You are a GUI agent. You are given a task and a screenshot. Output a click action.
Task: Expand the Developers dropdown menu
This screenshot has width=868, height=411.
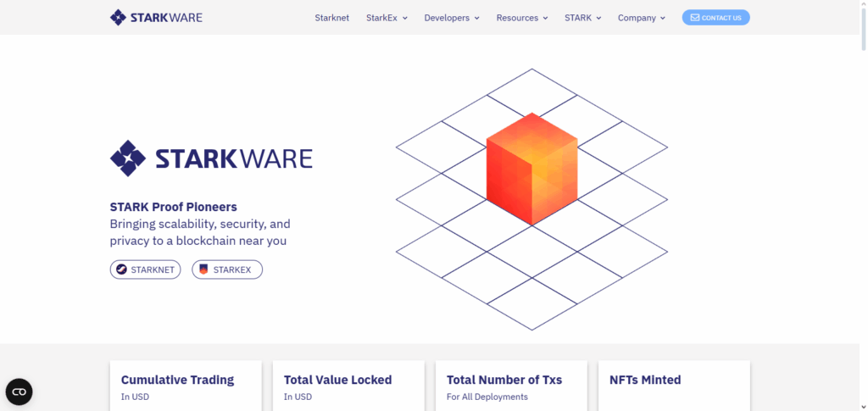(452, 18)
